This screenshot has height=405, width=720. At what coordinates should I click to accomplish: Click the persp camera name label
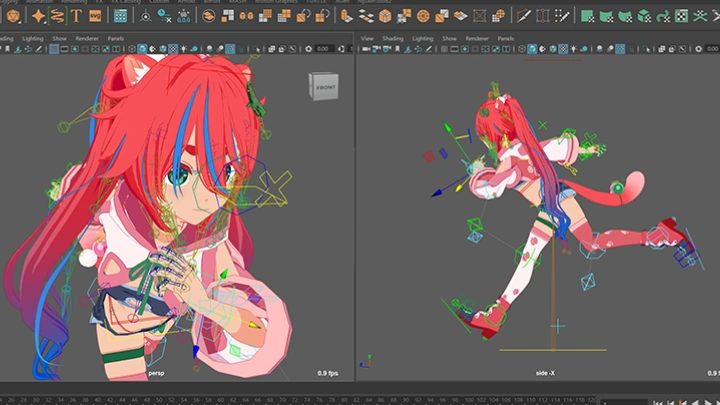[x=156, y=373]
